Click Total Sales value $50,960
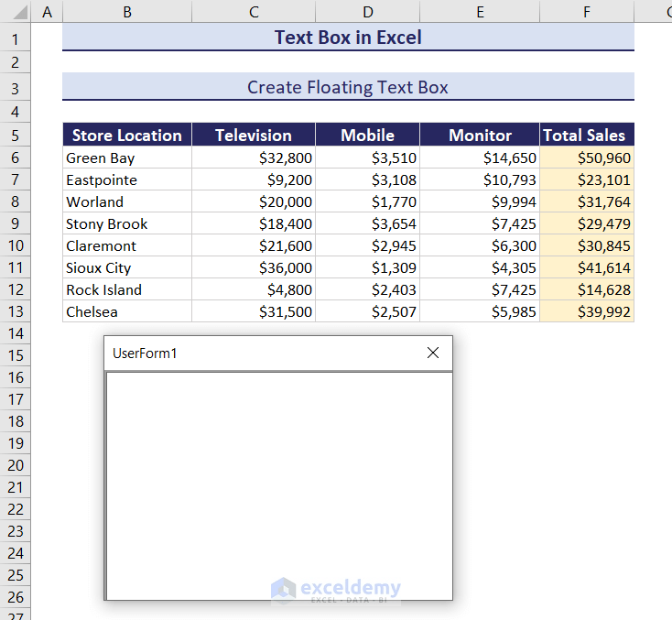The image size is (672, 620). (587, 158)
